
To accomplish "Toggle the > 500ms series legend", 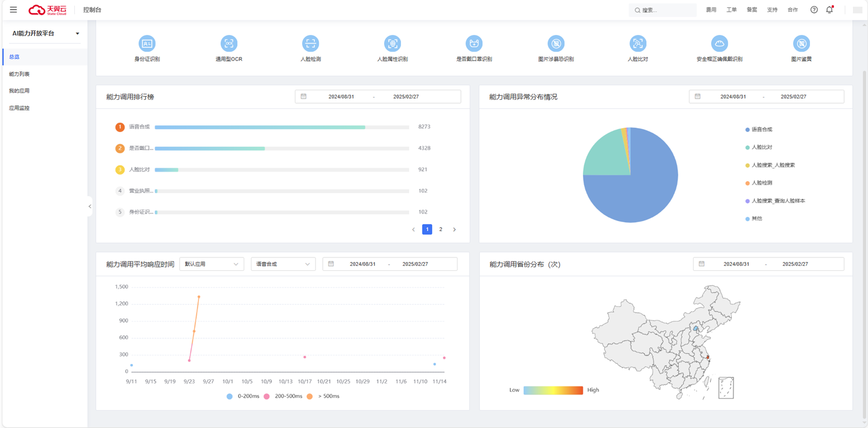I will click(x=323, y=396).
